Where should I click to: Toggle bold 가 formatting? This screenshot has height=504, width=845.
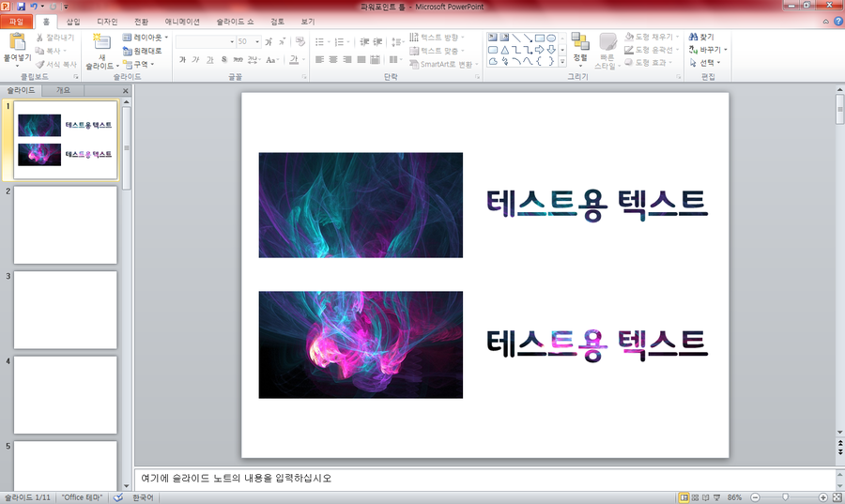pos(183,60)
